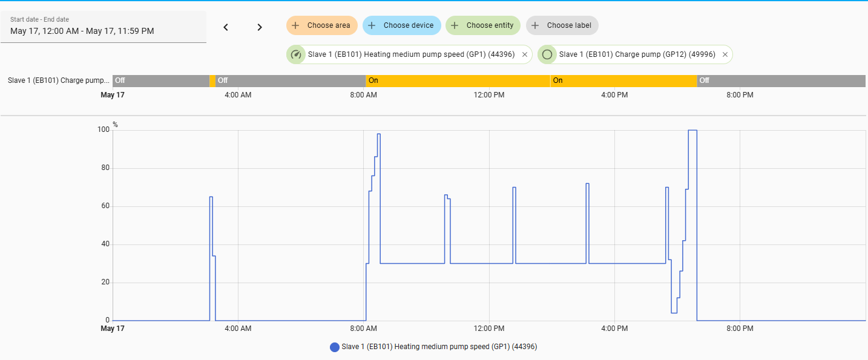
Task: Go to next date range arrow
Action: coord(260,27)
